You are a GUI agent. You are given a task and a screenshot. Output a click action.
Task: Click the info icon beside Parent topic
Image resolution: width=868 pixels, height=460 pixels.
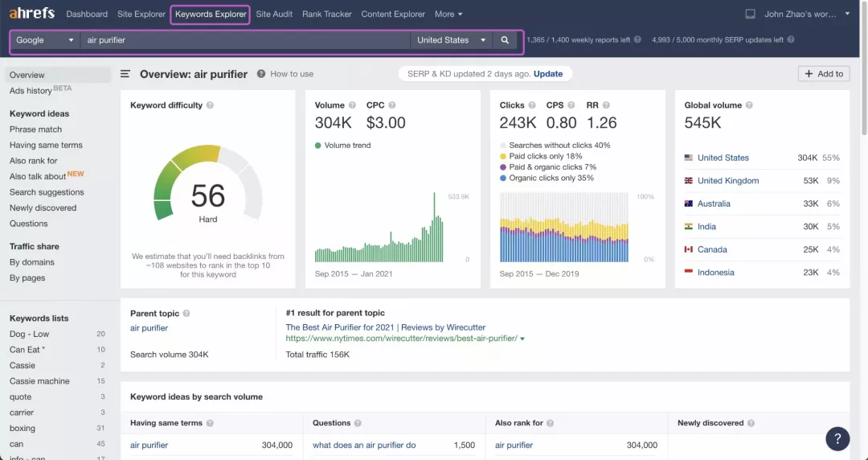(x=186, y=314)
